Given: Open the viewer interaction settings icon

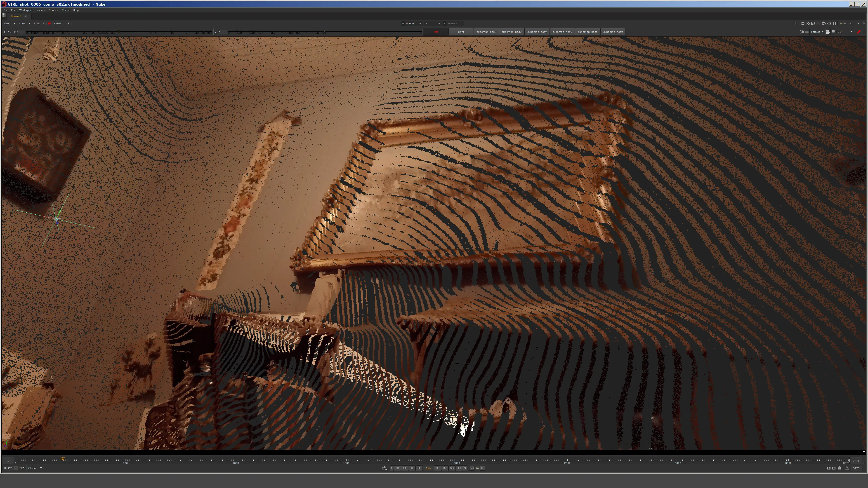Looking at the screenshot, I should tap(833, 32).
